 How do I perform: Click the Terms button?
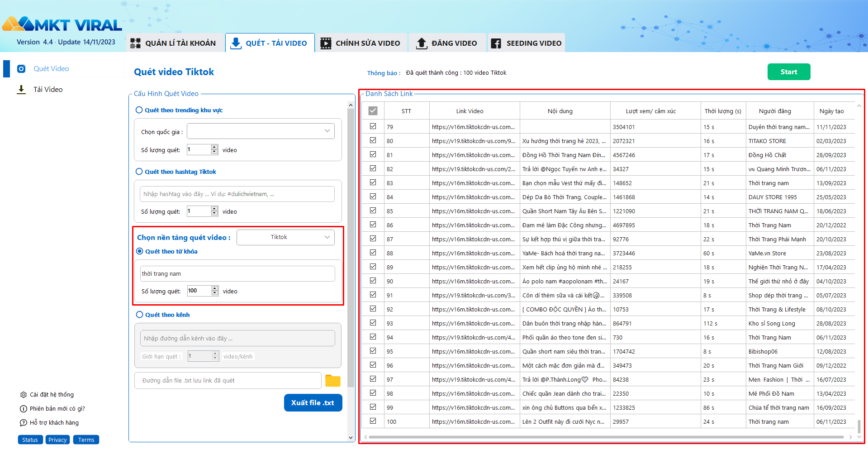86,440
